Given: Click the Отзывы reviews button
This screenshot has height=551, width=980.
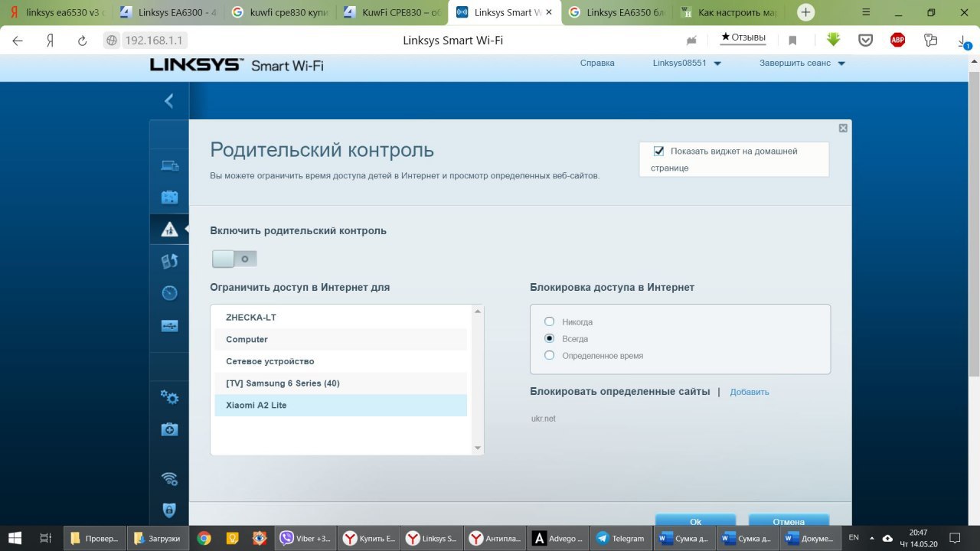Looking at the screenshot, I should pos(743,37).
